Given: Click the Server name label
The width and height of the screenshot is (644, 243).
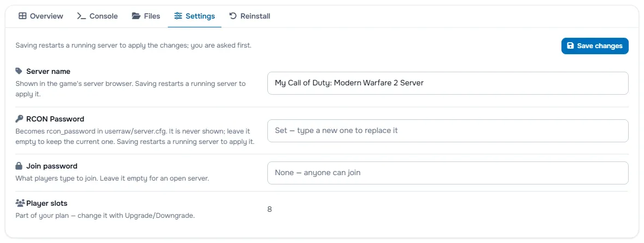Looking at the screenshot, I should (x=48, y=71).
